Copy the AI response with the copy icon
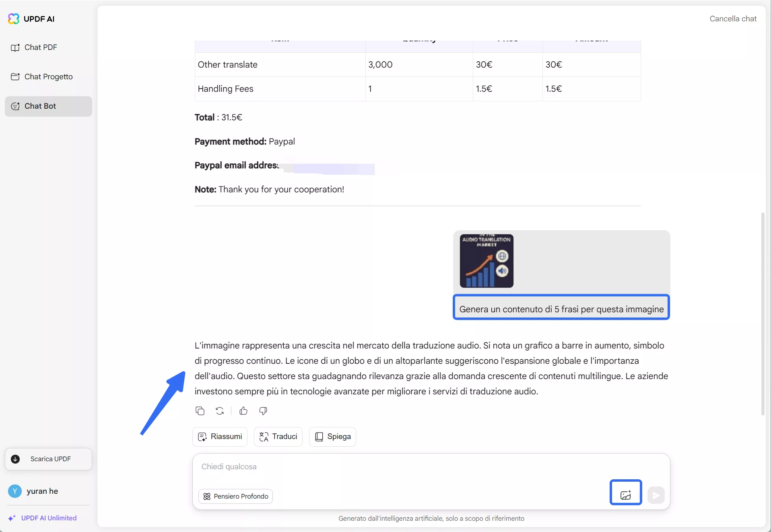The image size is (771, 532). click(x=200, y=411)
